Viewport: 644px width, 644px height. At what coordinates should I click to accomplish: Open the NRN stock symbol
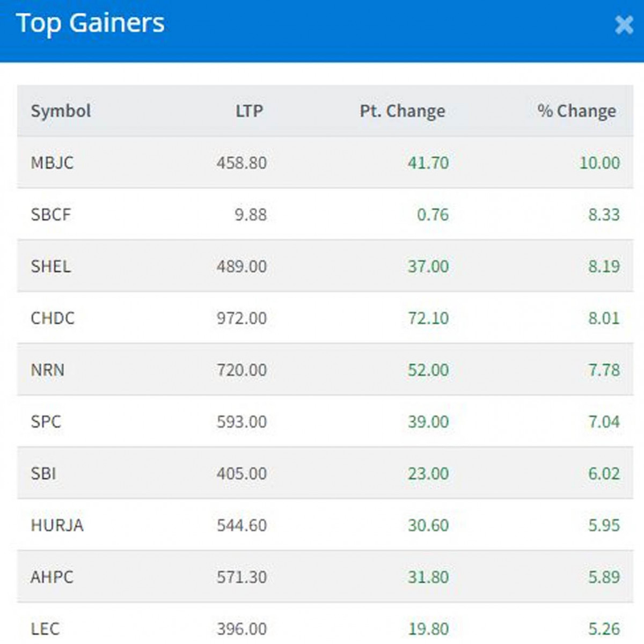[48, 370]
